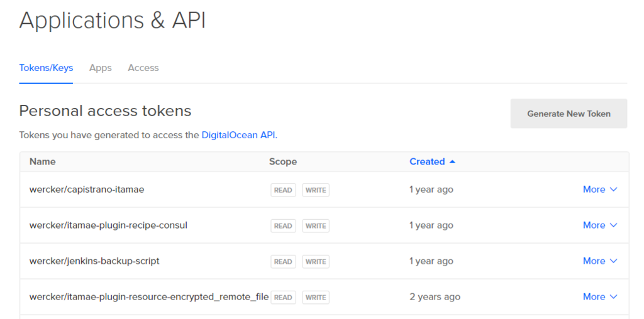This screenshot has width=644, height=319.
Task: Click the Generate New Token button
Action: point(569,114)
